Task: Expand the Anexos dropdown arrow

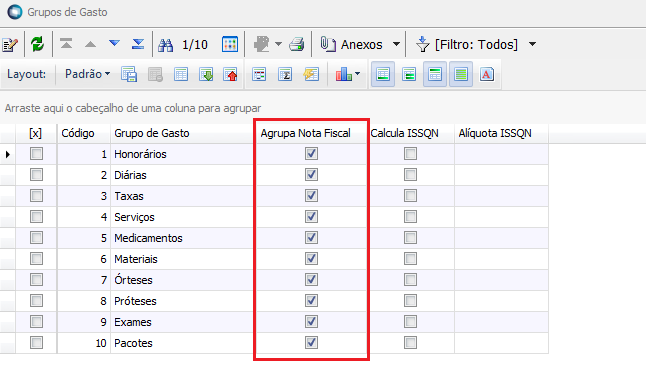Action: coord(396,44)
